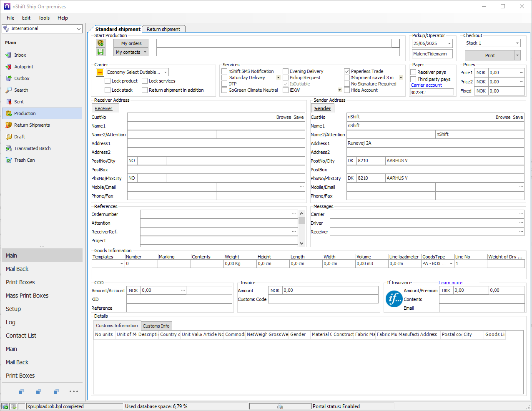Follow the Learn more insurance link
This screenshot has width=532, height=411.
point(450,283)
